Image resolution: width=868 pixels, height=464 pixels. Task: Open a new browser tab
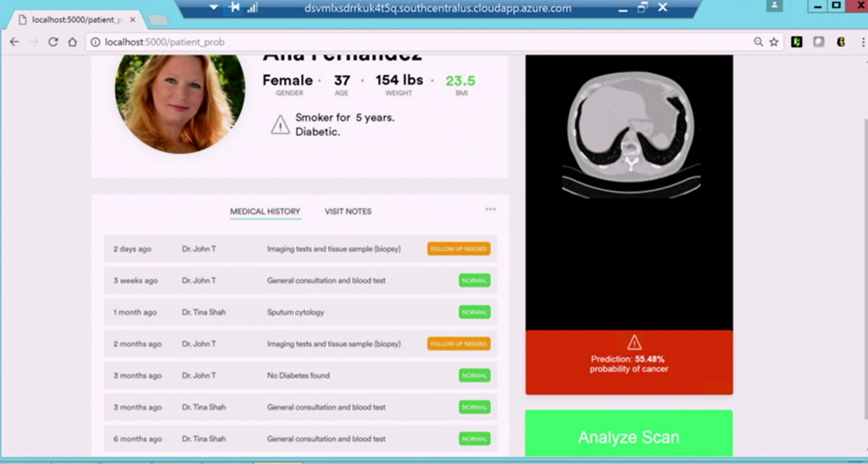coord(159,20)
